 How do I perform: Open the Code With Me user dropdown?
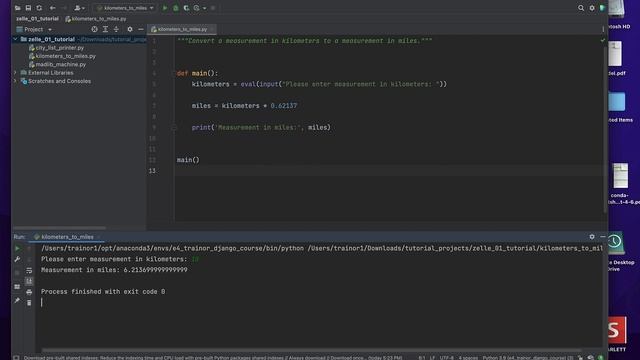click(x=80, y=8)
